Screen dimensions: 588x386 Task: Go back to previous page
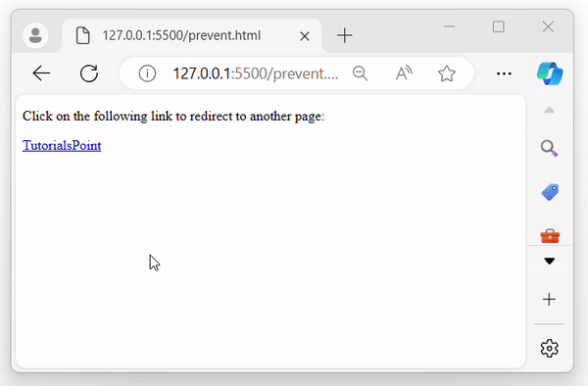point(41,73)
